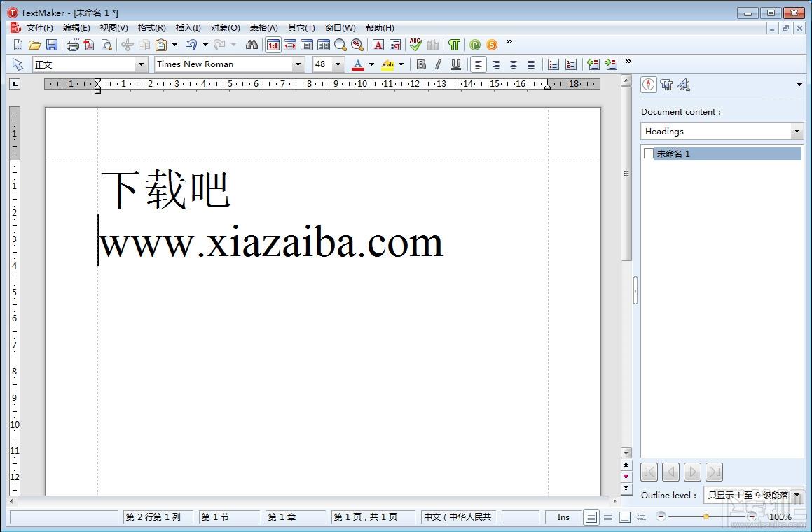Create a new document with the New icon
The width and height of the screenshot is (812, 532).
point(18,45)
